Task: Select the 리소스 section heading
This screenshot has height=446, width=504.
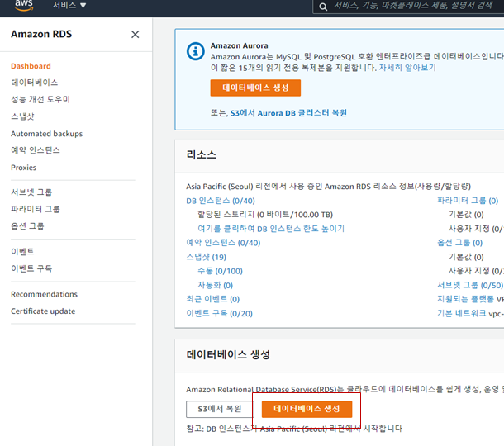Action: pos(202,155)
